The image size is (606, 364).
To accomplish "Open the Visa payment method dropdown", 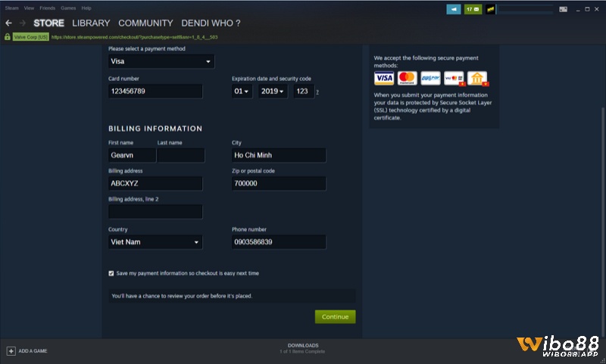I will pos(161,61).
